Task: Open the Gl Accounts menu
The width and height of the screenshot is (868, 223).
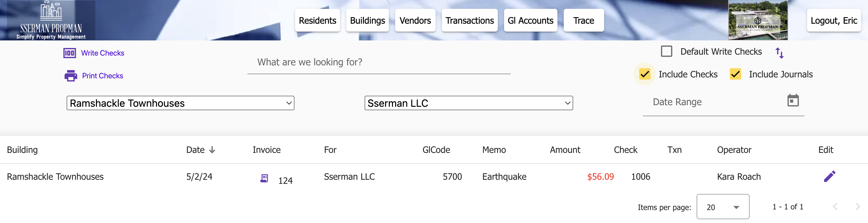Action: point(530,21)
